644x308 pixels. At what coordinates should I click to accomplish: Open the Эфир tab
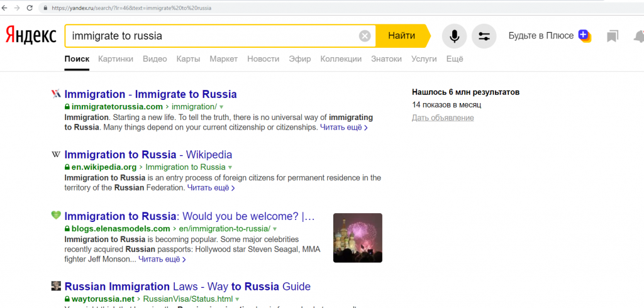(300, 58)
